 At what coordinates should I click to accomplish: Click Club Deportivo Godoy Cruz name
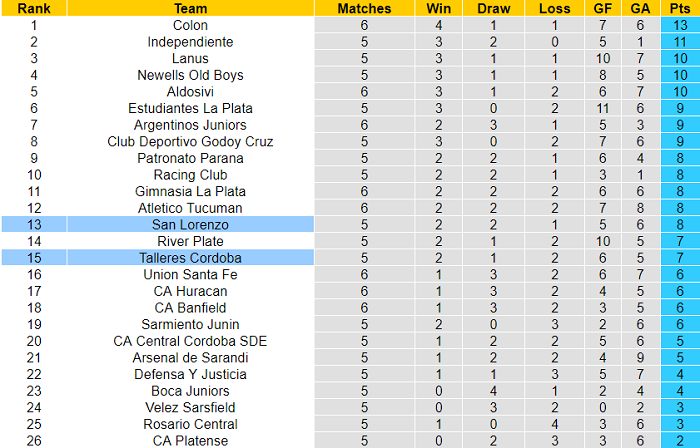190,141
